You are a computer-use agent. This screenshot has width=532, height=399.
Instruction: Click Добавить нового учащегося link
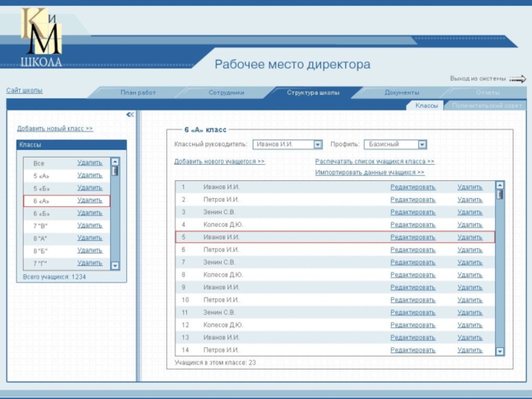219,162
